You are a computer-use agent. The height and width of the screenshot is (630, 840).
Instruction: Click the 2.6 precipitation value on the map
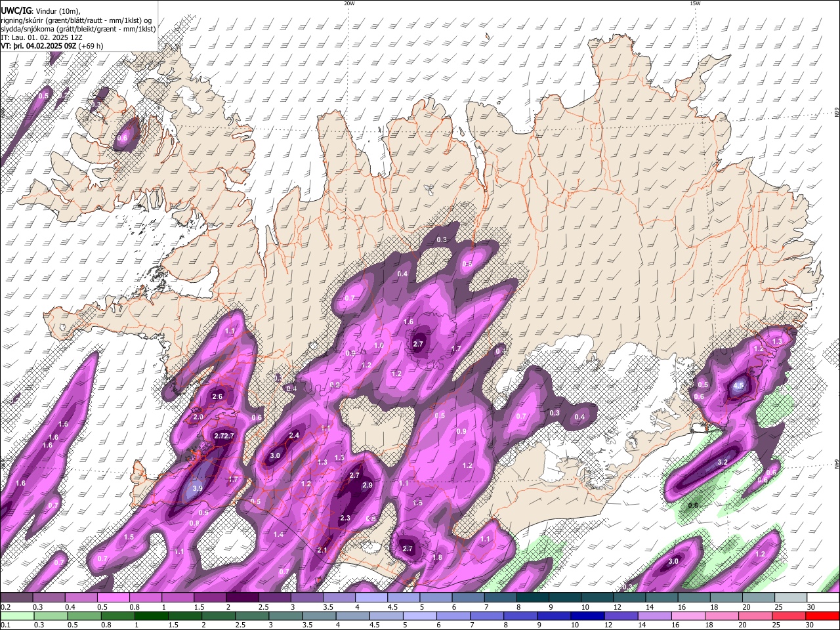click(218, 397)
